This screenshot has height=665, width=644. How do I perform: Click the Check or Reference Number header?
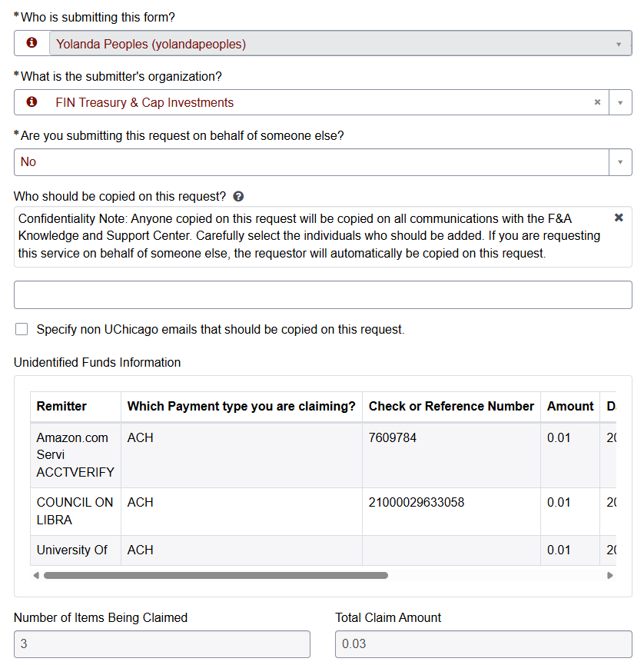[451, 407]
